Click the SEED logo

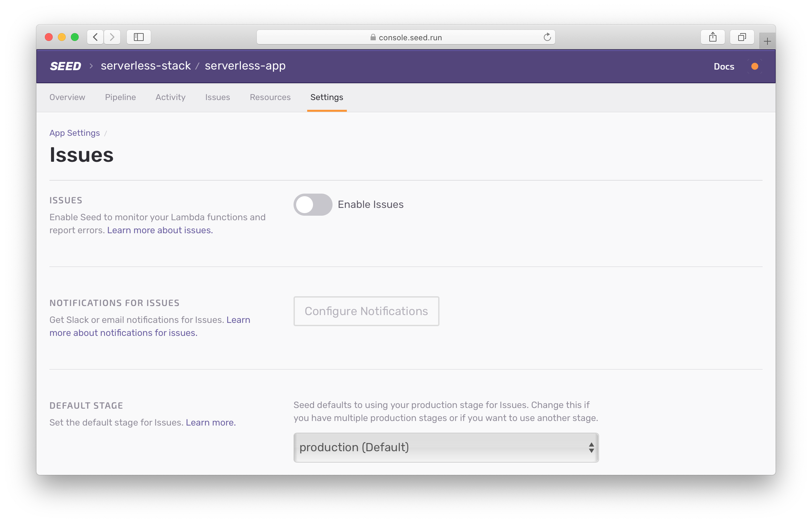pos(65,66)
